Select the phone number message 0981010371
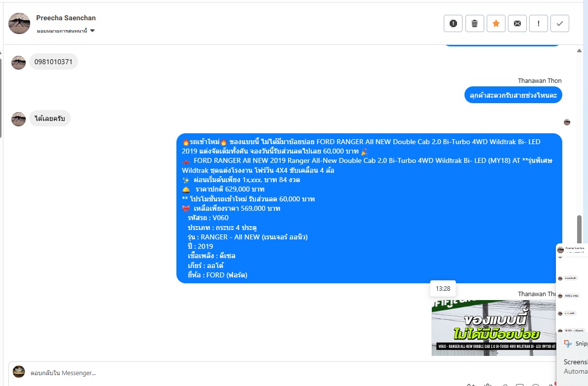 pyautogui.click(x=53, y=62)
